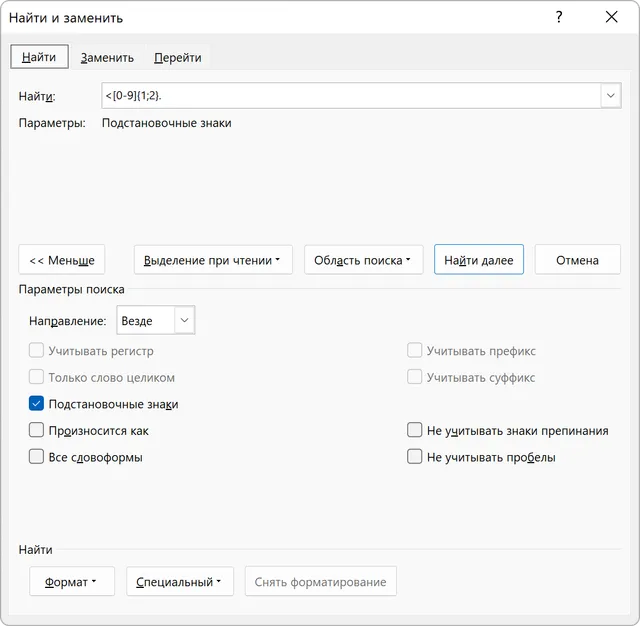Image resolution: width=640 pixels, height=626 pixels.
Task: Open the Направление dropdown showing Везде
Action: (x=156, y=320)
